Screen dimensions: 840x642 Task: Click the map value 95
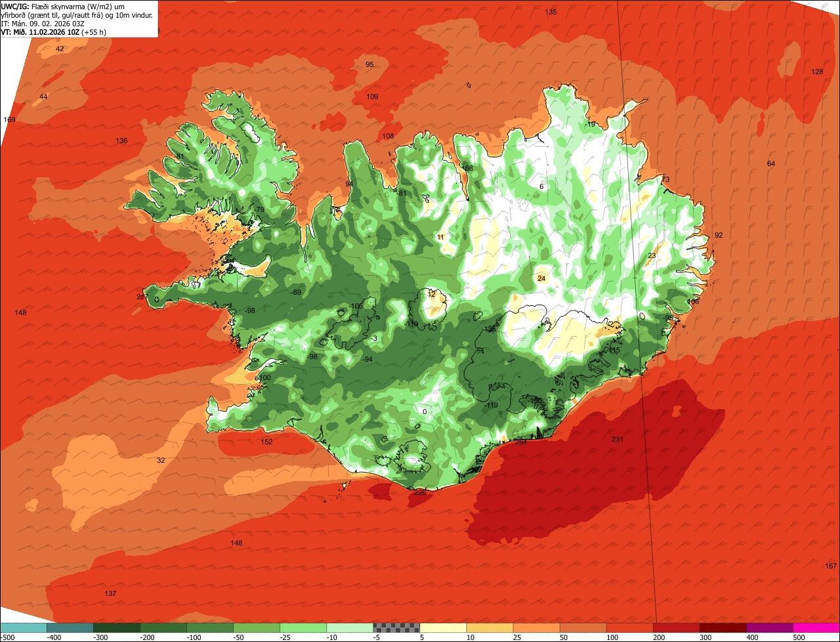click(x=369, y=65)
